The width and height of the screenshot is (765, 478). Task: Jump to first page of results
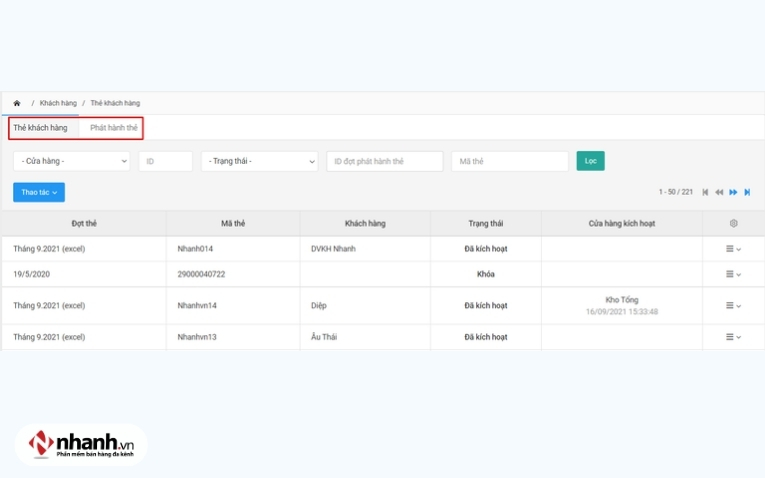coord(705,192)
